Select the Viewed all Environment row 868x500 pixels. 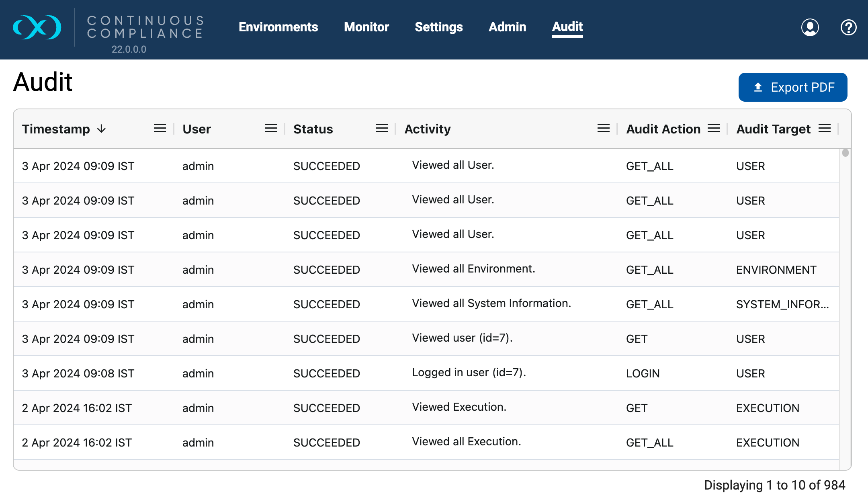[473, 269]
